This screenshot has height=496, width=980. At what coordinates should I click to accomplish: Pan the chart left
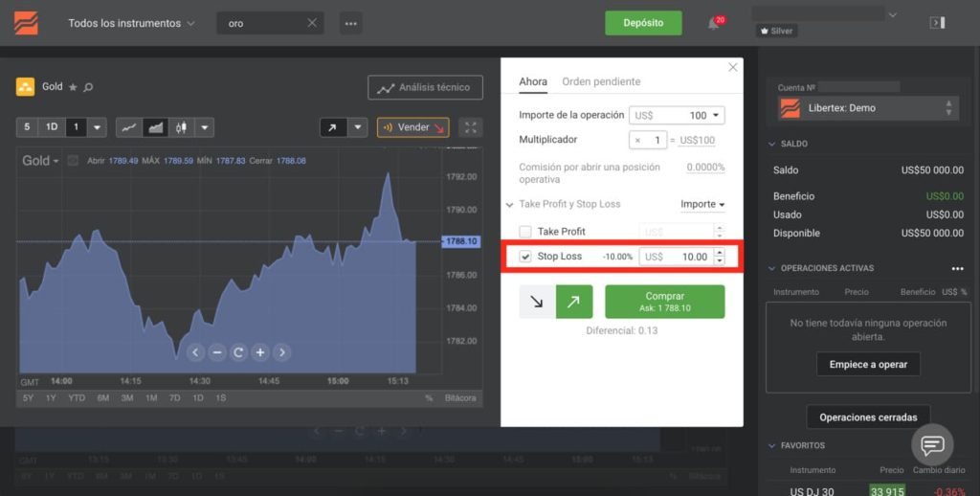click(195, 352)
